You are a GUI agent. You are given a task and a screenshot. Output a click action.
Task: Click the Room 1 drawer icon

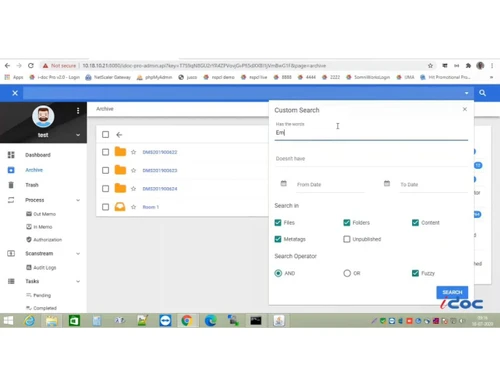(120, 207)
